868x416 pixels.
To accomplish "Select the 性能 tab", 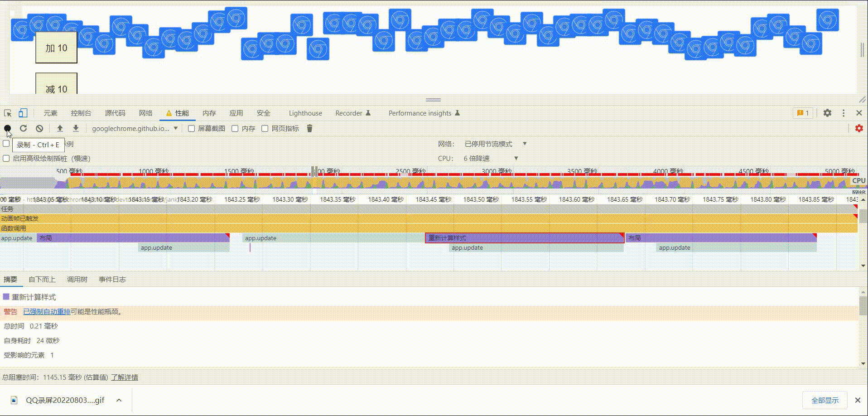I will pos(178,113).
